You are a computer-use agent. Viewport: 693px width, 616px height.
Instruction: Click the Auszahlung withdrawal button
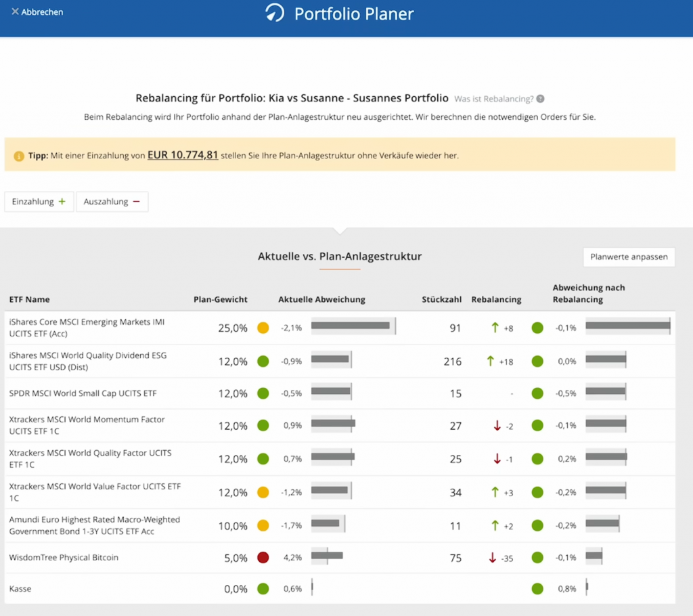(112, 202)
